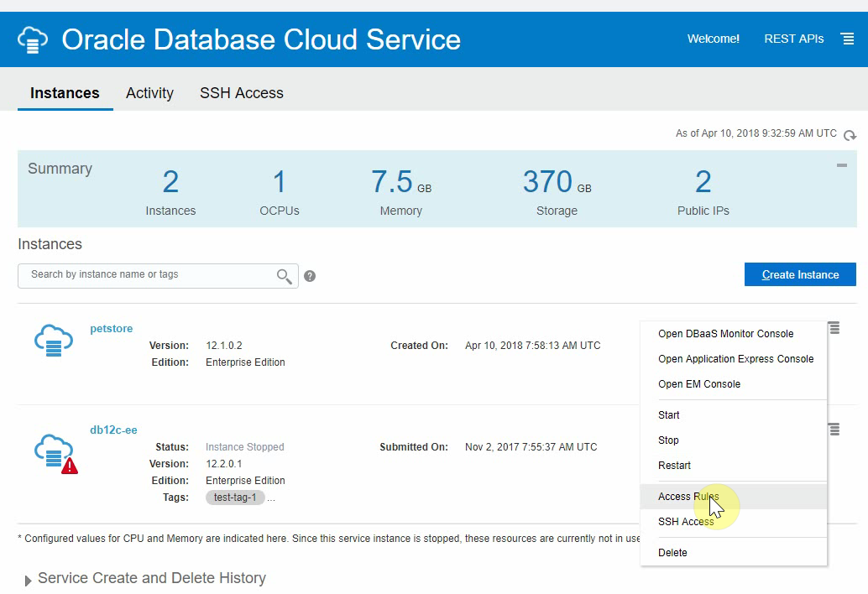
Task: Open the search help question mark icon
Action: [310, 276]
